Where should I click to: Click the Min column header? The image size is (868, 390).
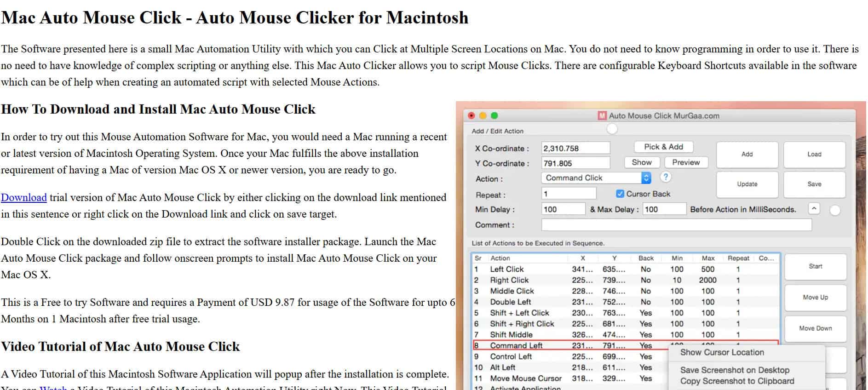tap(677, 258)
